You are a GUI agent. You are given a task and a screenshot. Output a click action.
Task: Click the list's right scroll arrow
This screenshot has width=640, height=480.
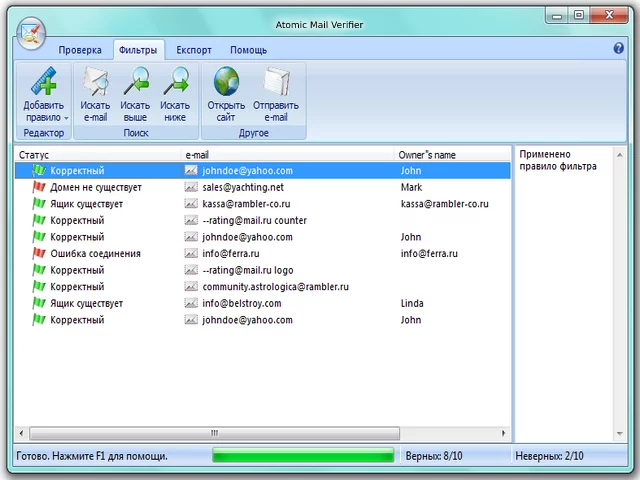click(x=504, y=433)
